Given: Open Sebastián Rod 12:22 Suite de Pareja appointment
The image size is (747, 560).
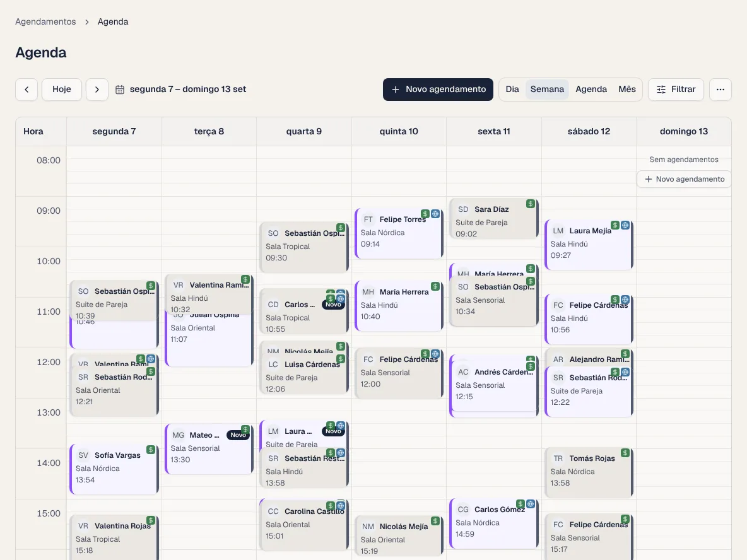Looking at the screenshot, I should tap(589, 392).
